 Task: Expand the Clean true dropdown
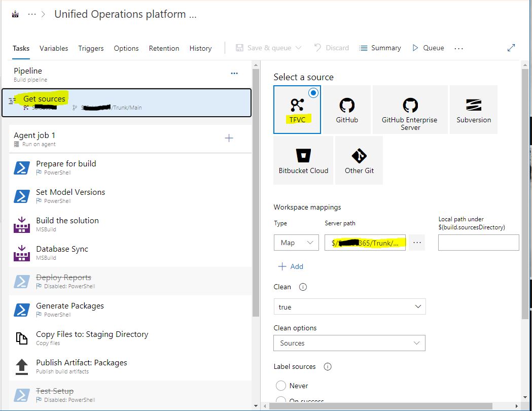tap(349, 307)
